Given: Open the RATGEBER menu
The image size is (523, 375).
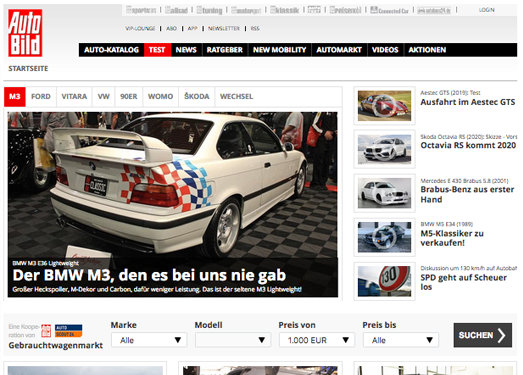Looking at the screenshot, I should tap(224, 50).
